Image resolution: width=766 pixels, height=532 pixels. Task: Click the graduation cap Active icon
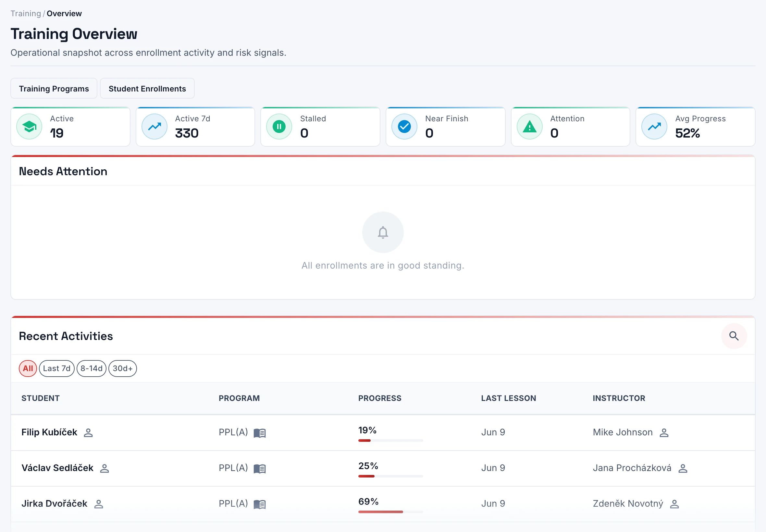[29, 127]
